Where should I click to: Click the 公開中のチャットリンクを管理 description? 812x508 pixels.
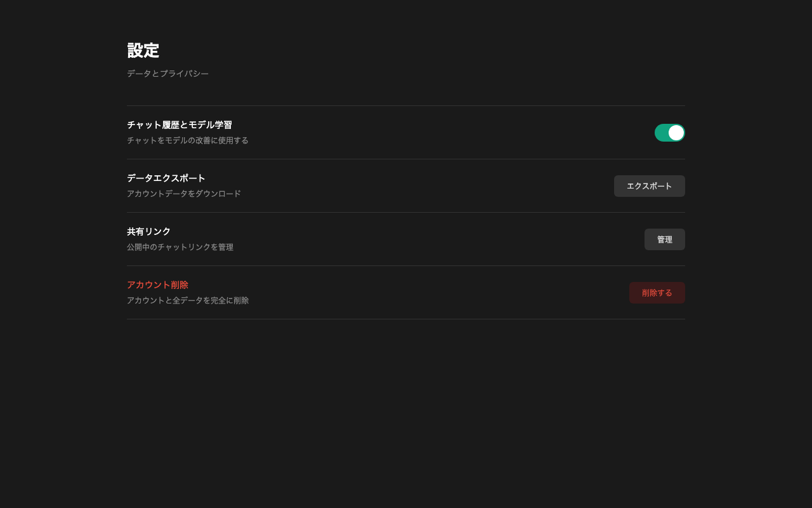point(180,247)
